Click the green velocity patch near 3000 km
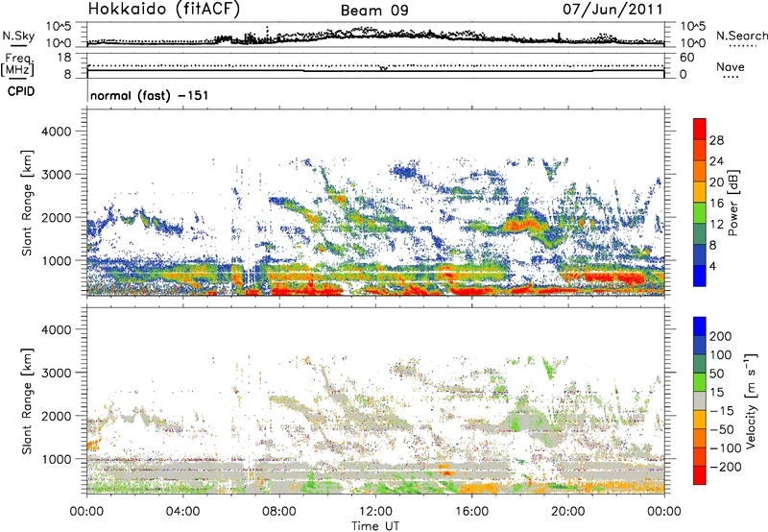 tap(549, 368)
